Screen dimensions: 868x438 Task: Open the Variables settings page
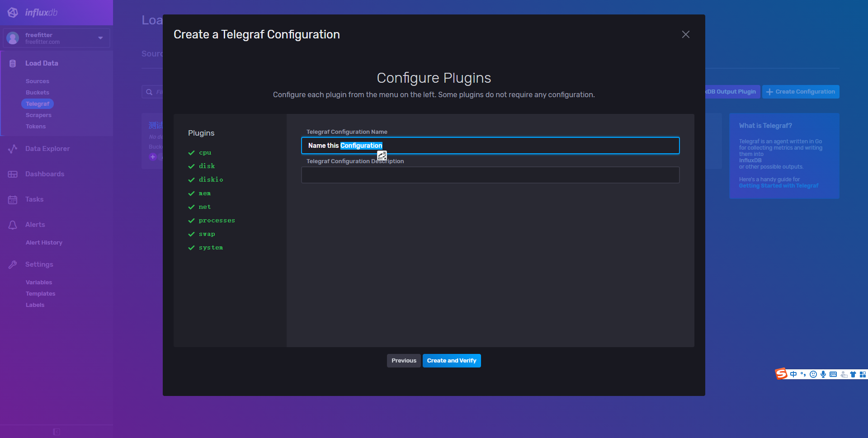click(x=39, y=283)
